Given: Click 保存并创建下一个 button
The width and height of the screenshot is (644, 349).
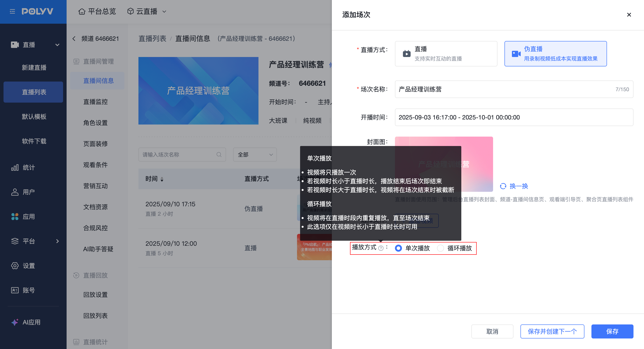Looking at the screenshot, I should pos(552,331).
